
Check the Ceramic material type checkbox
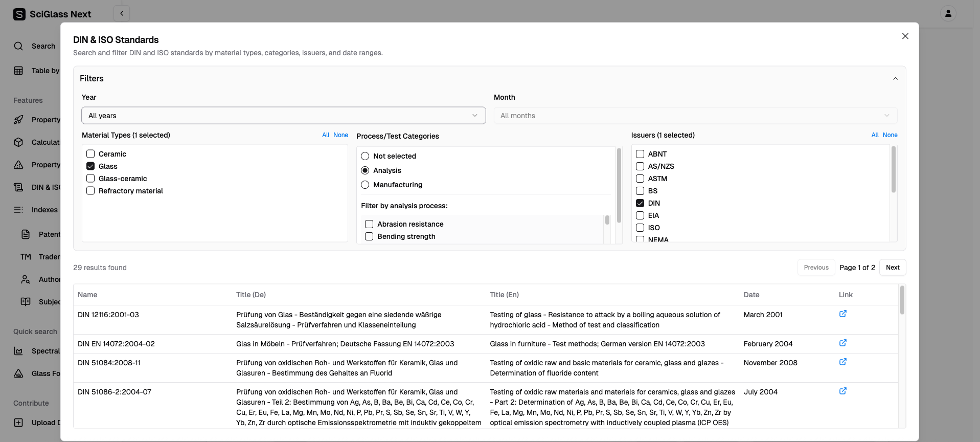[x=90, y=154]
